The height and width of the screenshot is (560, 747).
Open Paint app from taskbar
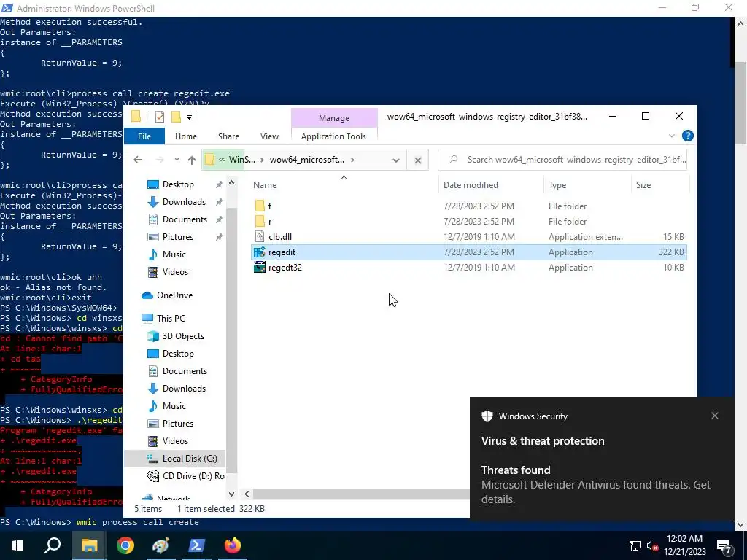point(161,545)
